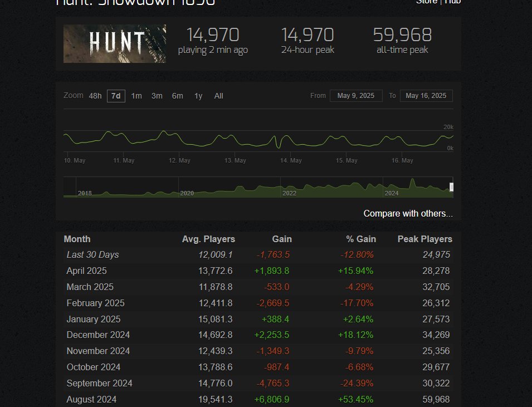Click the Gain column header
The width and height of the screenshot is (532, 407).
[282, 239]
